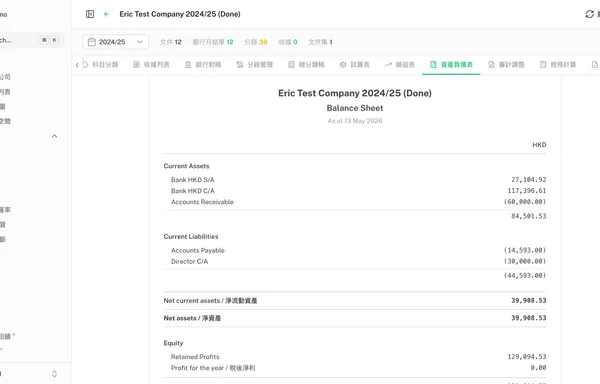Viewport: 600px width, 384px height.
Task: Select the Retained Profits row
Action: [x=355, y=357]
